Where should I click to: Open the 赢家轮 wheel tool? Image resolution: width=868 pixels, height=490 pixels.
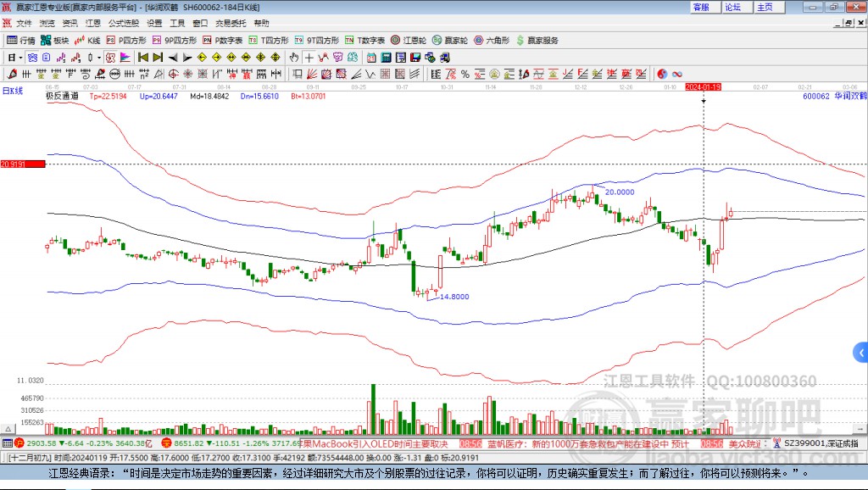[450, 41]
